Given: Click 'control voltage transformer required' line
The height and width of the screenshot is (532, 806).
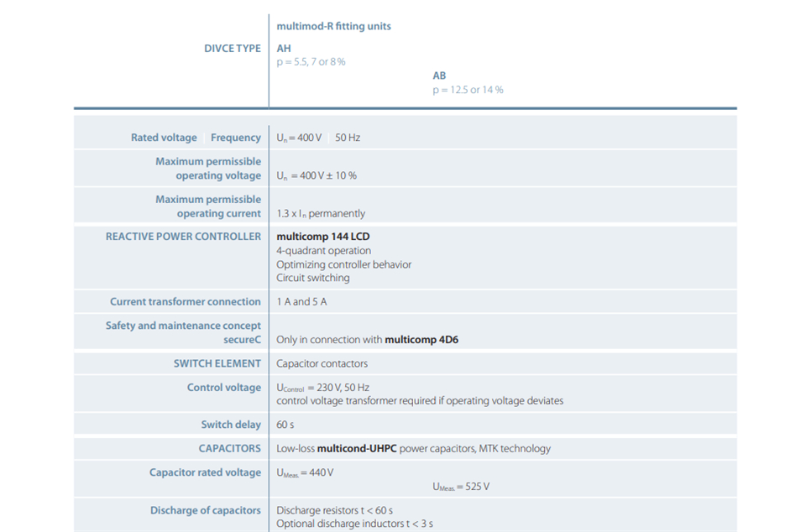Looking at the screenshot, I should tap(420, 401).
